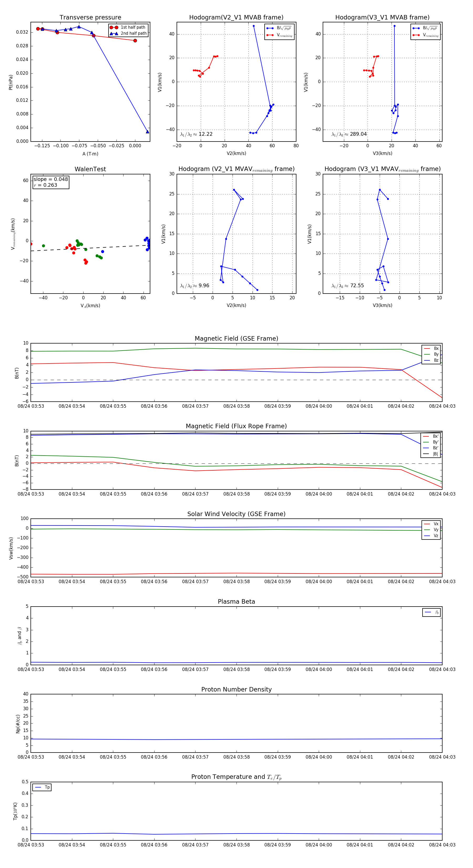Click 'Proton Temperature and Te/Tp' title
This screenshot has height=868, width=473.
[x=236, y=777]
